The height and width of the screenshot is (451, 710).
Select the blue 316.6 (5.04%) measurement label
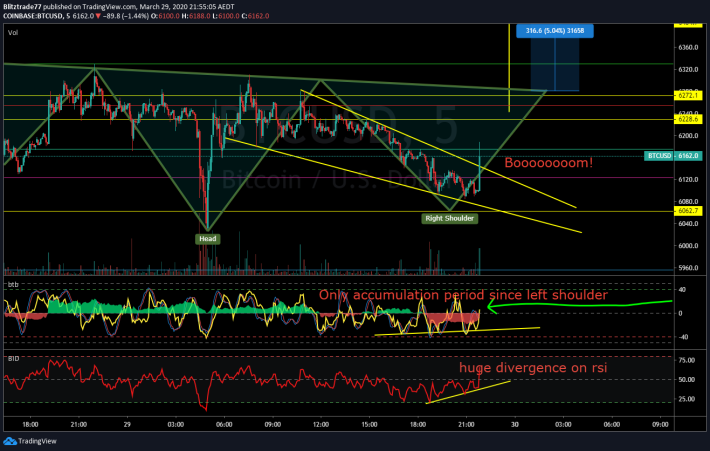pos(553,30)
